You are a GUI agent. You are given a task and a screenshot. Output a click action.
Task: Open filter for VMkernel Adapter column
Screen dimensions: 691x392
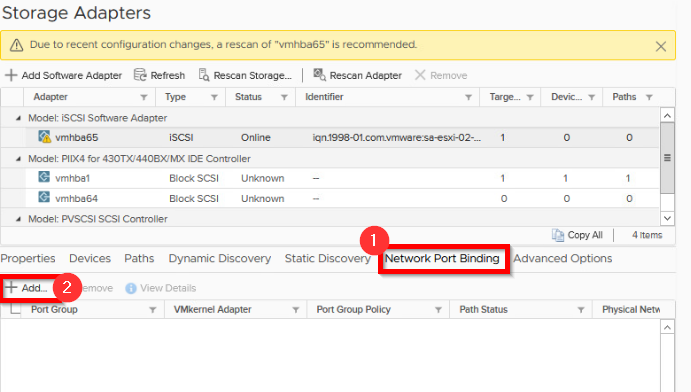296,310
